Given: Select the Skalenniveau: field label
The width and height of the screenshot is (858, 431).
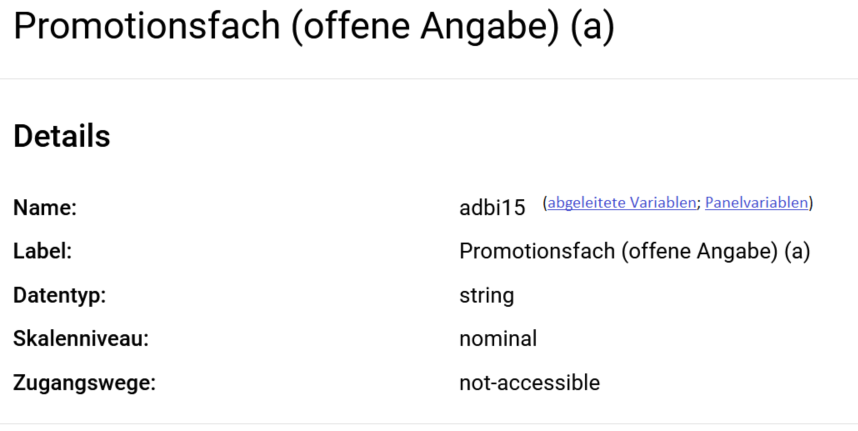Looking at the screenshot, I should pyautogui.click(x=81, y=339).
